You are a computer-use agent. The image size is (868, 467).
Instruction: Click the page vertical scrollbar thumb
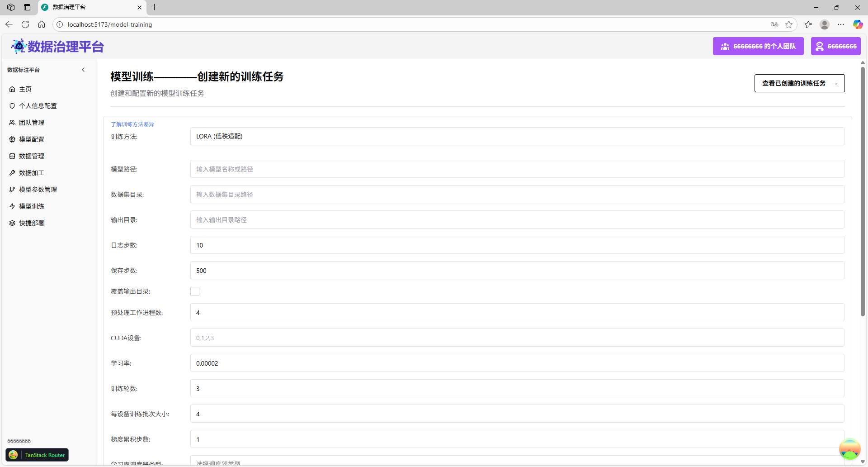click(863, 190)
